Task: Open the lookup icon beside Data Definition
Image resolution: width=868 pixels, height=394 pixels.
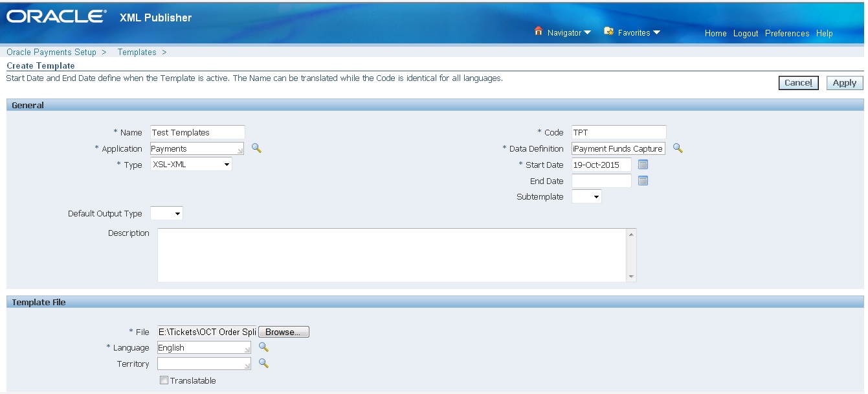Action: point(678,148)
